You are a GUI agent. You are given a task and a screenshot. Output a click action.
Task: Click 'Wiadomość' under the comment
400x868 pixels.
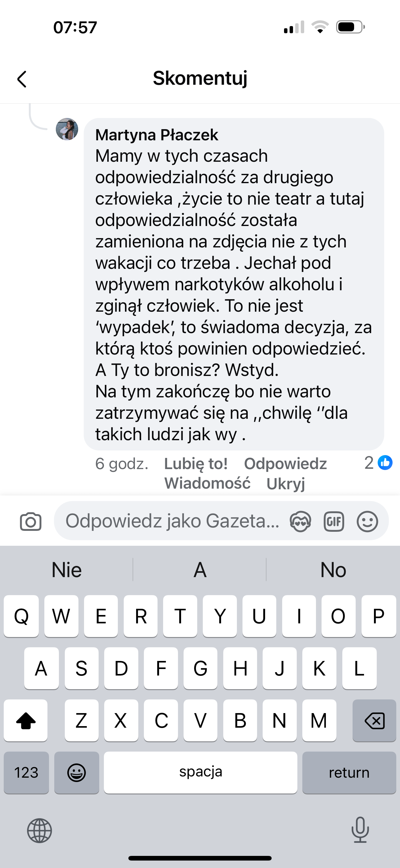(207, 483)
